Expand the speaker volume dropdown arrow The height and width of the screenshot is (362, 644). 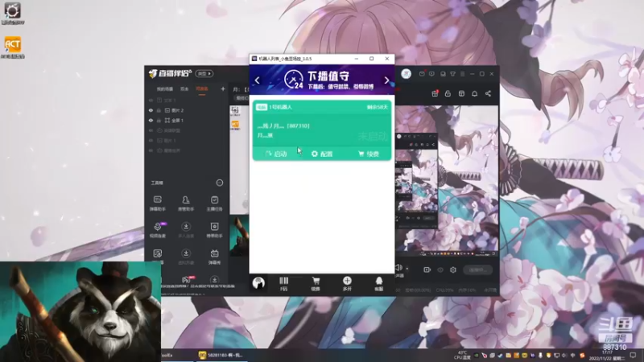click(x=407, y=269)
